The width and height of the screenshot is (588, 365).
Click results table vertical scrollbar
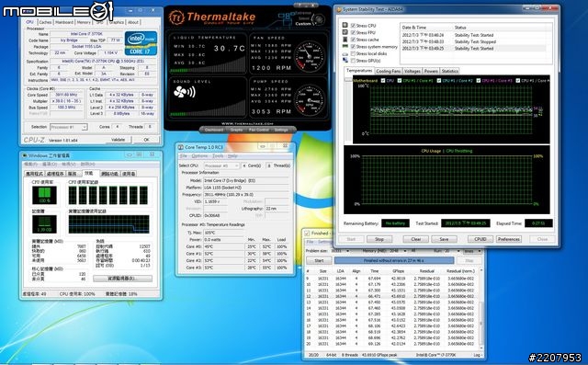[481, 310]
